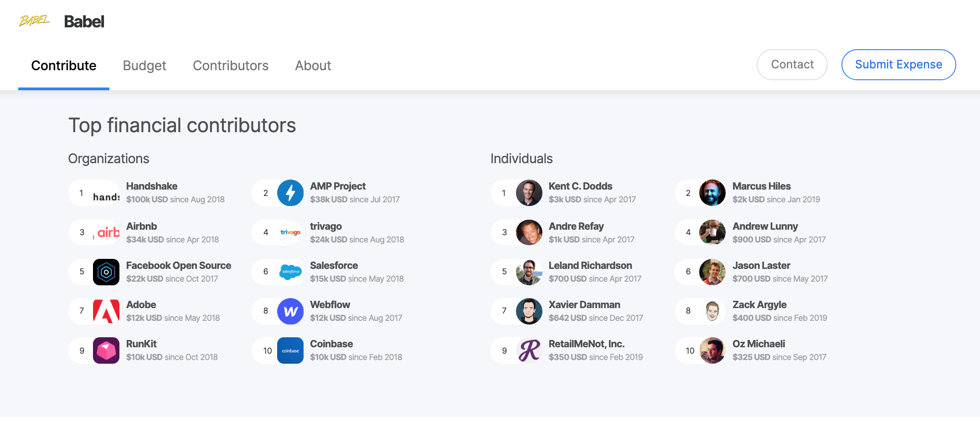Click the Coinbase blue logo
Screen dimensions: 980x443
click(x=290, y=350)
